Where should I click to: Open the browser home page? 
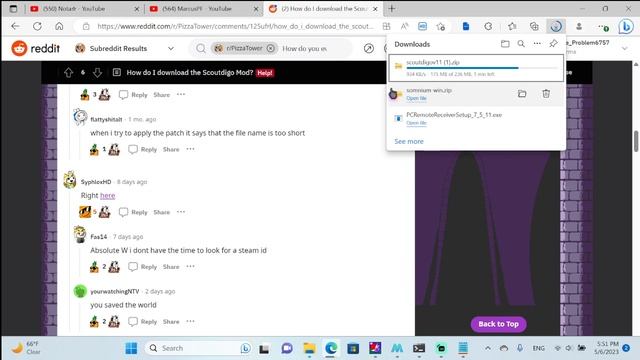tap(59, 26)
